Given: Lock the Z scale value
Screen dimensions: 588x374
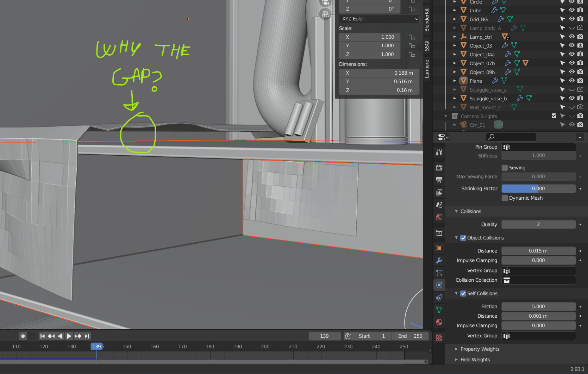Looking at the screenshot, I should click(412, 54).
